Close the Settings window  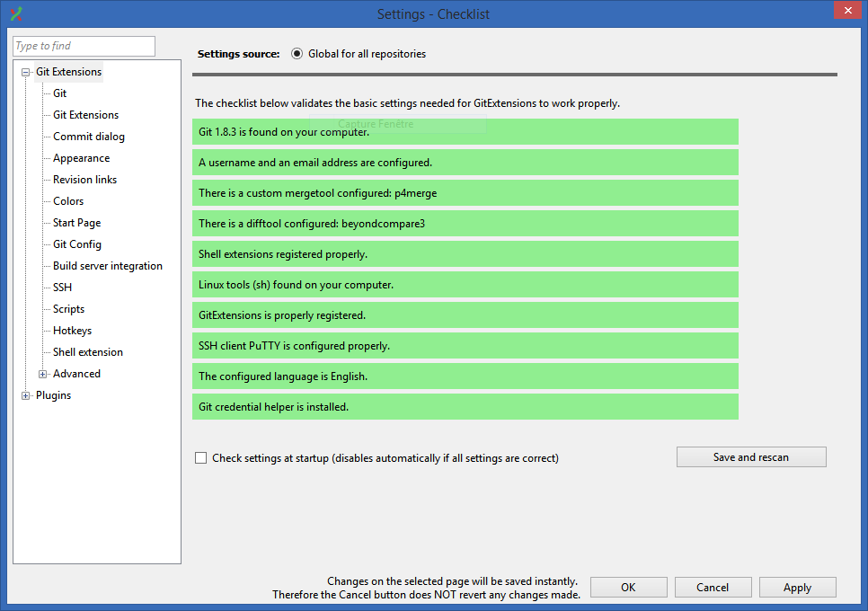[x=847, y=11]
